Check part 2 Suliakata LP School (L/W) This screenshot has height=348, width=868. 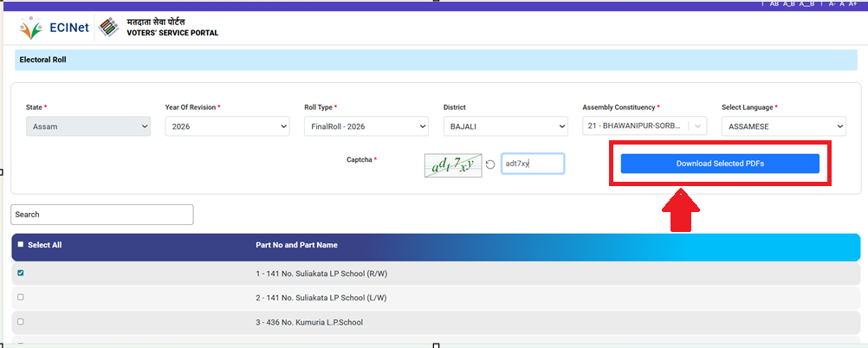pos(21,297)
